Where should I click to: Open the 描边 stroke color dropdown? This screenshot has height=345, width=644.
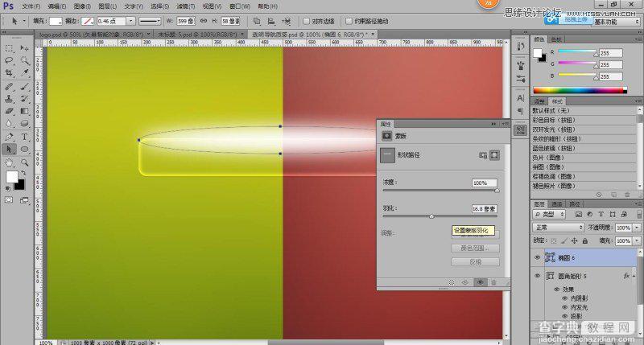(x=88, y=21)
